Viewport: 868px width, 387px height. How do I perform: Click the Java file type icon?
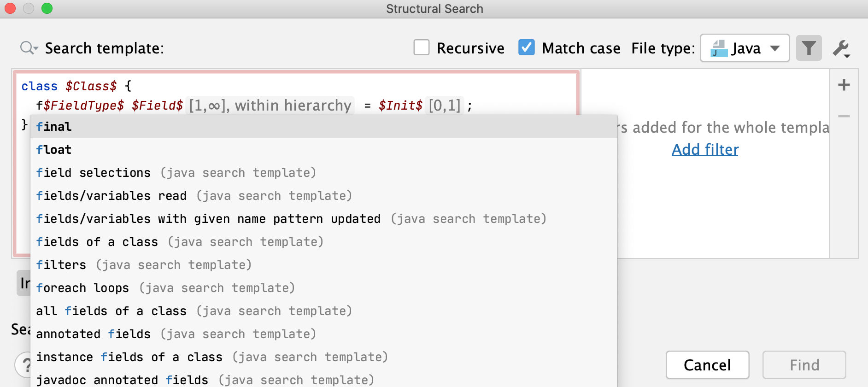coord(719,48)
